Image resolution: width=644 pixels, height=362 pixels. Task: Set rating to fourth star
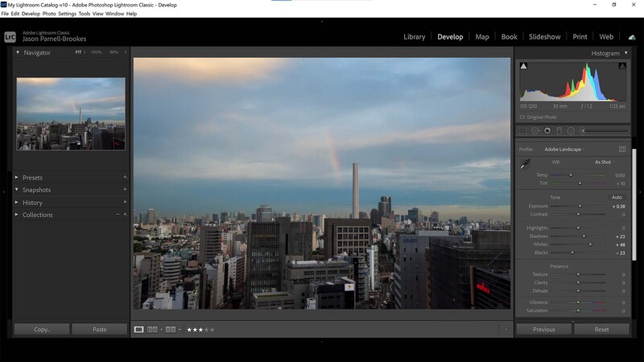pos(207,330)
